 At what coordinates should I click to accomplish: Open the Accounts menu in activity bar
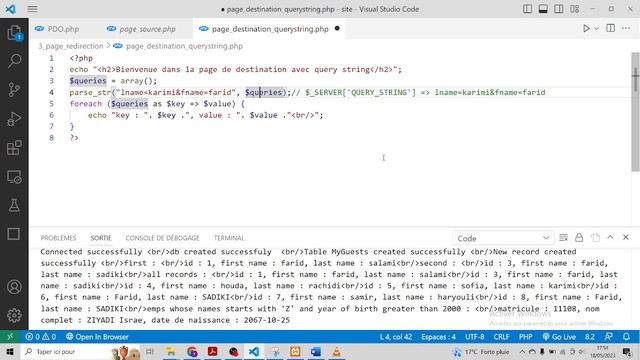(x=14, y=287)
